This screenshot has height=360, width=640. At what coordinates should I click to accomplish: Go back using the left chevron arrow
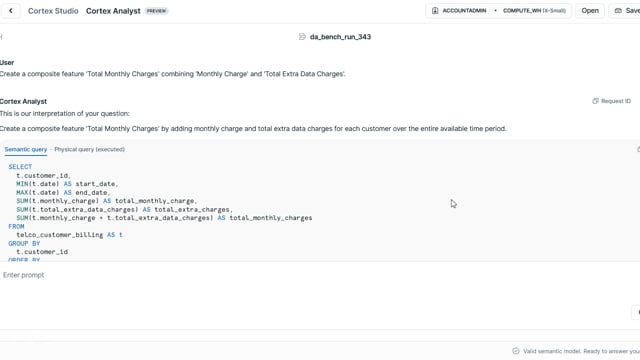[x=11, y=11]
